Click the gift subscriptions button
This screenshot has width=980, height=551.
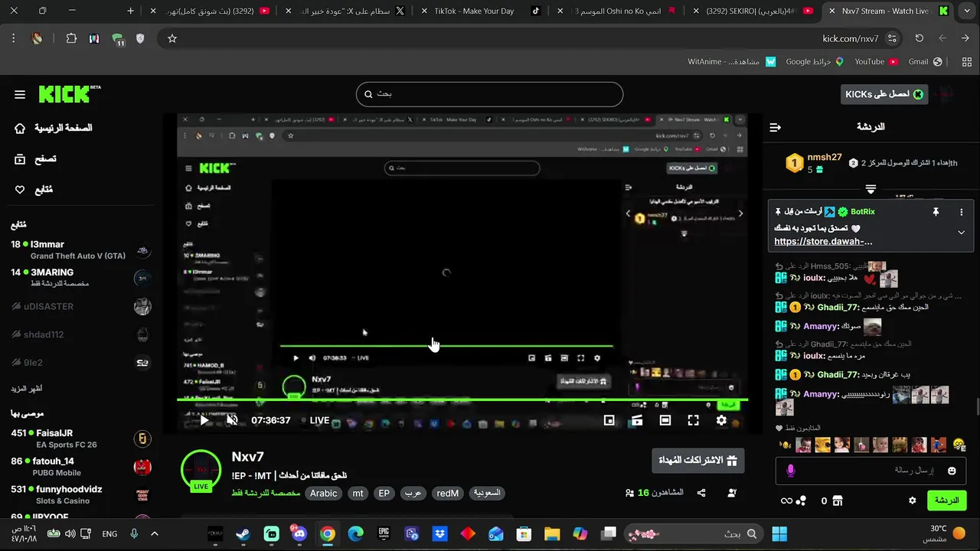tap(697, 461)
